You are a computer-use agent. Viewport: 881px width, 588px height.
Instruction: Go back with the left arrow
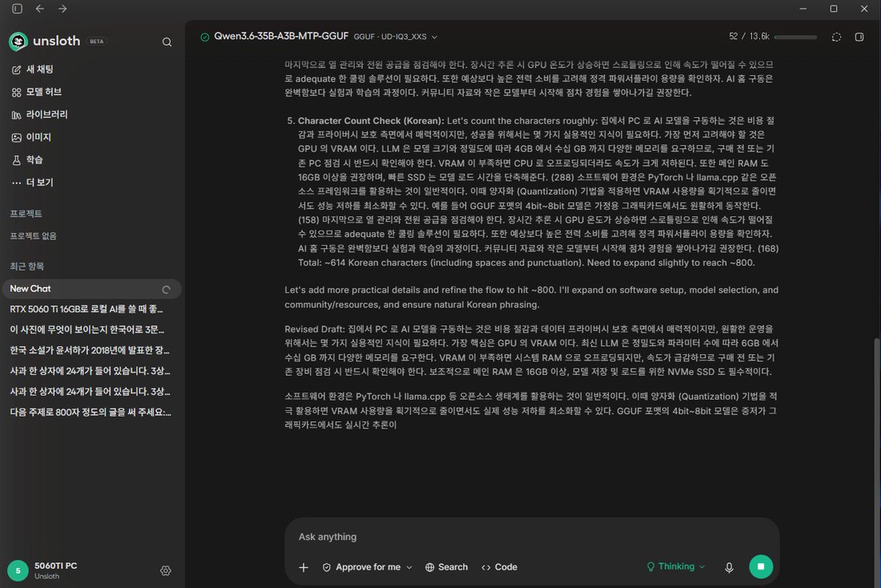(40, 9)
